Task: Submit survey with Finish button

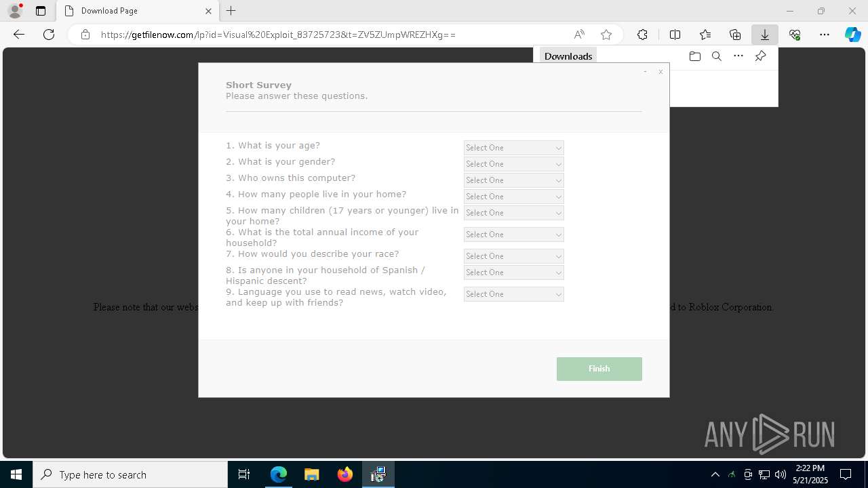Action: click(x=599, y=369)
